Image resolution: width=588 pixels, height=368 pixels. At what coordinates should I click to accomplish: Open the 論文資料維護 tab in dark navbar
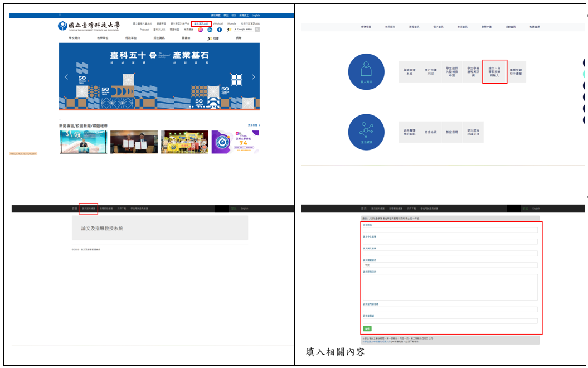click(88, 209)
